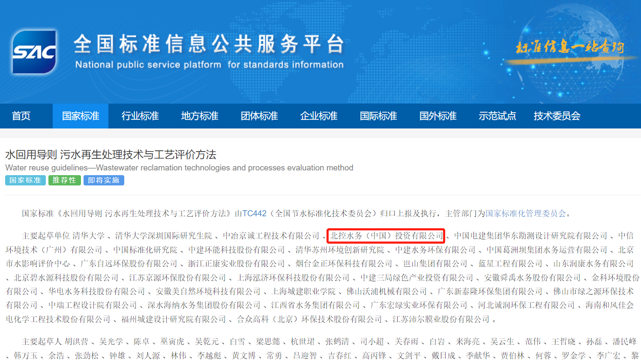This screenshot has width=641, height=364.
Task: Open the 国际标准 tab
Action: (x=378, y=116)
